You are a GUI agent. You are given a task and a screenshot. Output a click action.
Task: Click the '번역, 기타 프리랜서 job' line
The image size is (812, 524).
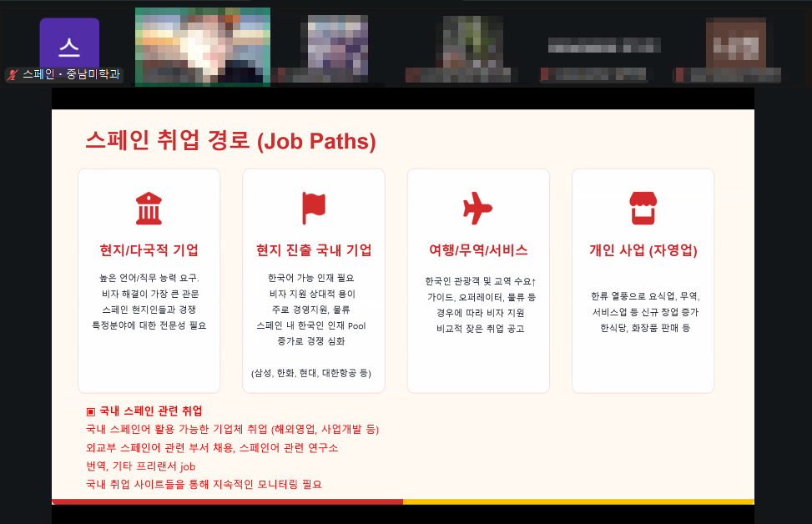coord(140,466)
